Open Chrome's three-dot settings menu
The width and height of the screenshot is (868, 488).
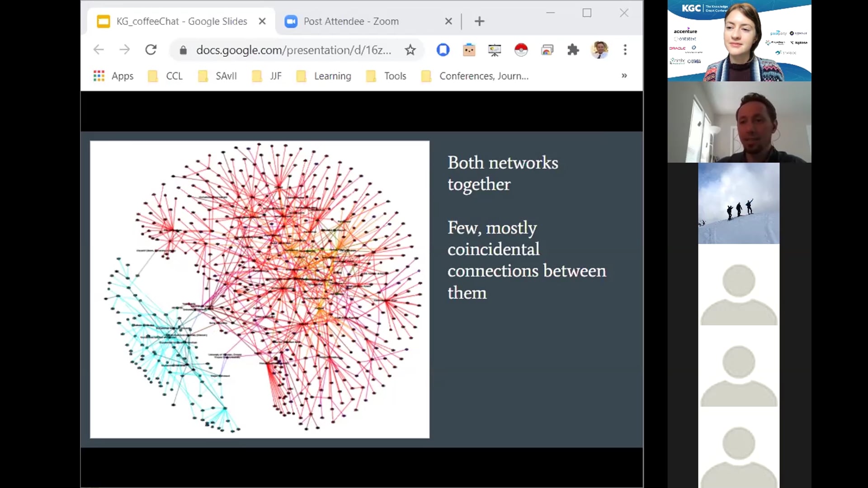click(x=625, y=50)
